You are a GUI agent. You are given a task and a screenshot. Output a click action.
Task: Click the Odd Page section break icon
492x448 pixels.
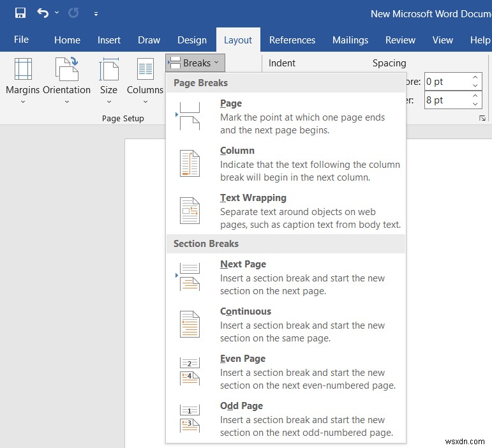pyautogui.click(x=190, y=419)
